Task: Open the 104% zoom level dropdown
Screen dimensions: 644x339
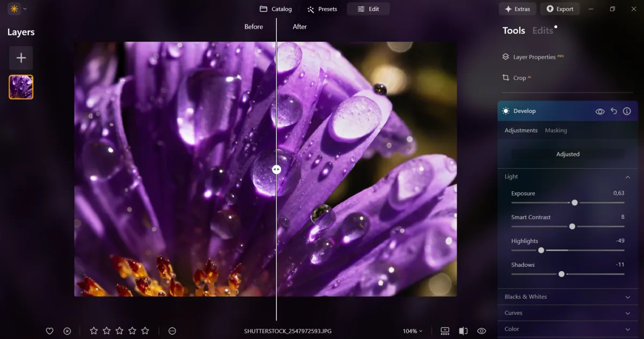Action: click(413, 331)
